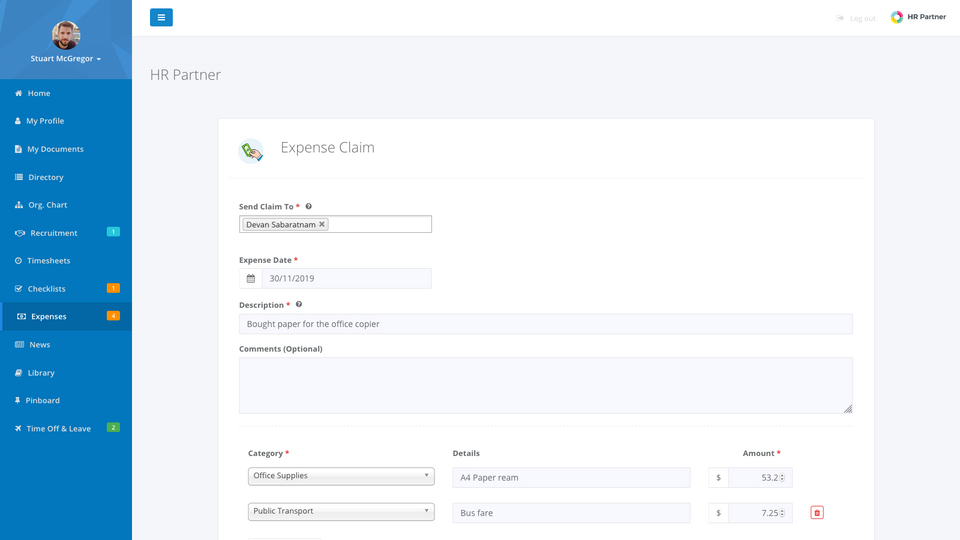Image resolution: width=960 pixels, height=540 pixels.
Task: Click the Home house icon
Action: pyautogui.click(x=18, y=93)
